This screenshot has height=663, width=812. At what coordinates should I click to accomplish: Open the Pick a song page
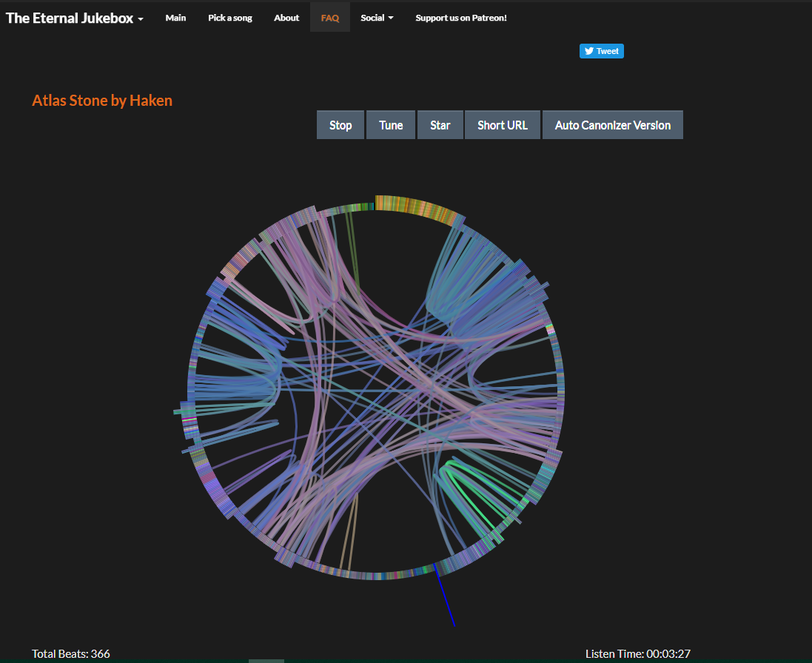230,18
